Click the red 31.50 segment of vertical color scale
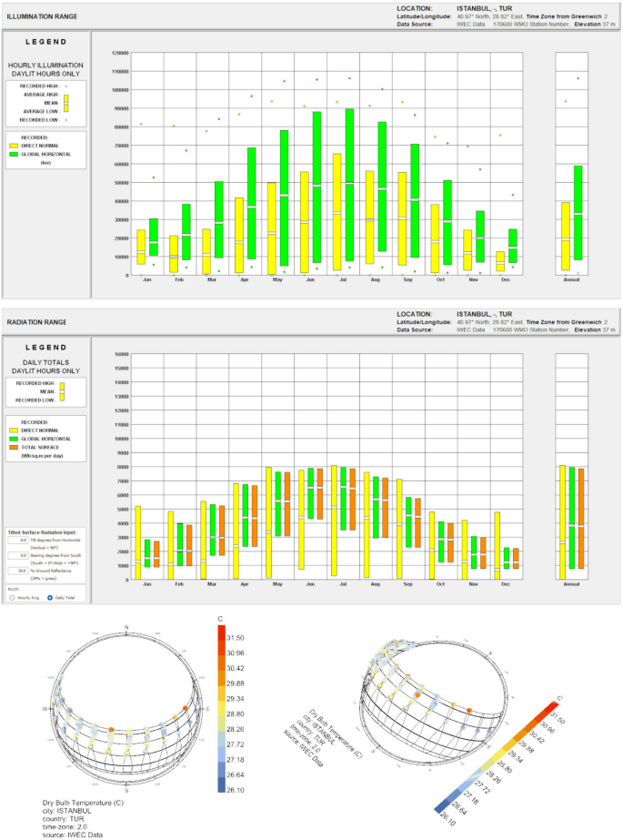The height and width of the screenshot is (840, 623). [x=222, y=633]
